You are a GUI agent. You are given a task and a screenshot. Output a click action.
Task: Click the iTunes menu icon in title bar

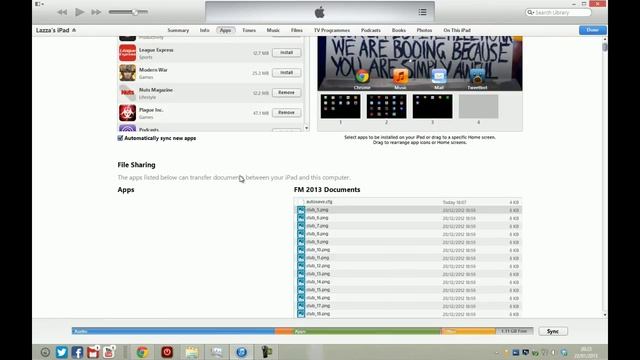39,4
